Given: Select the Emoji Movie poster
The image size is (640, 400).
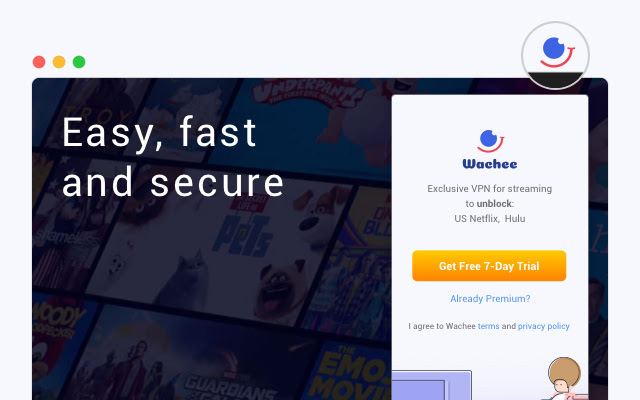Looking at the screenshot, I should click(351, 371).
